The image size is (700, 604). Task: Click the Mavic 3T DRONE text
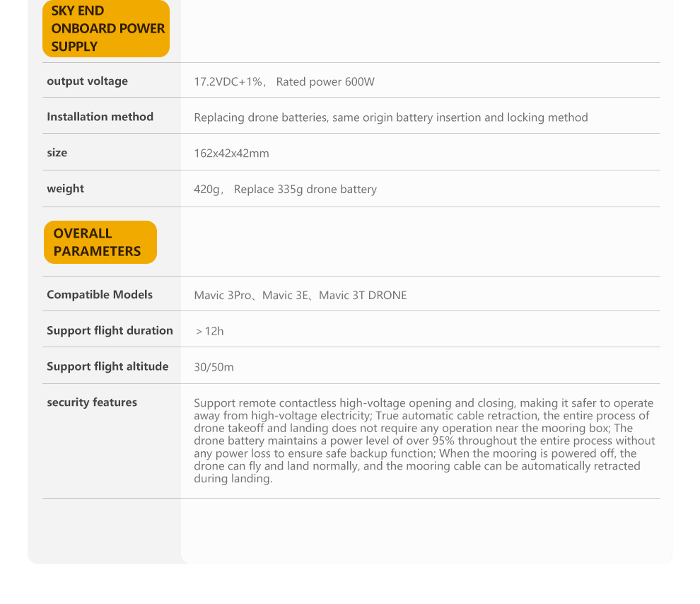(x=363, y=296)
